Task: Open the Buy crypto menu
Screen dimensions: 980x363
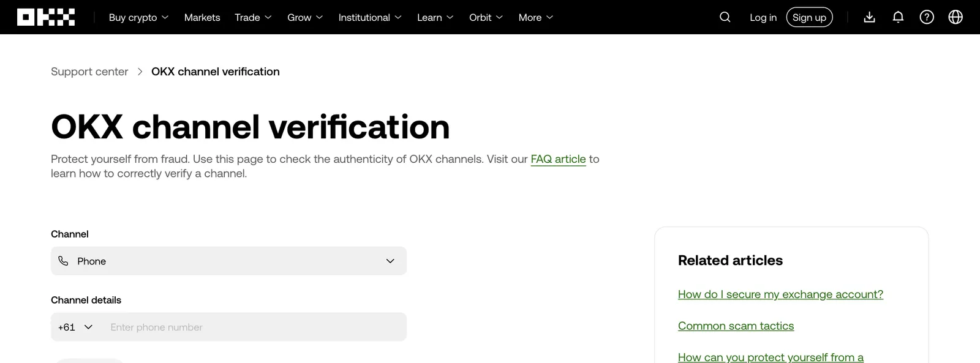Action: click(x=138, y=17)
